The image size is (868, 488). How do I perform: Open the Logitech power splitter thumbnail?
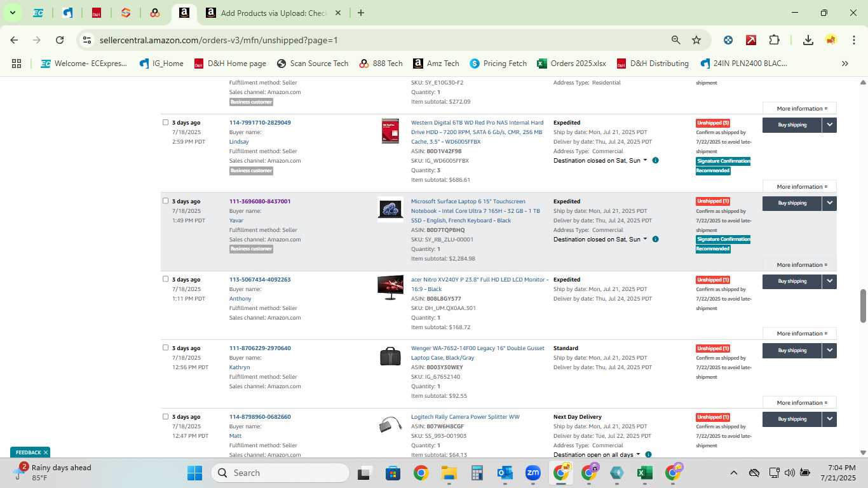pyautogui.click(x=390, y=424)
